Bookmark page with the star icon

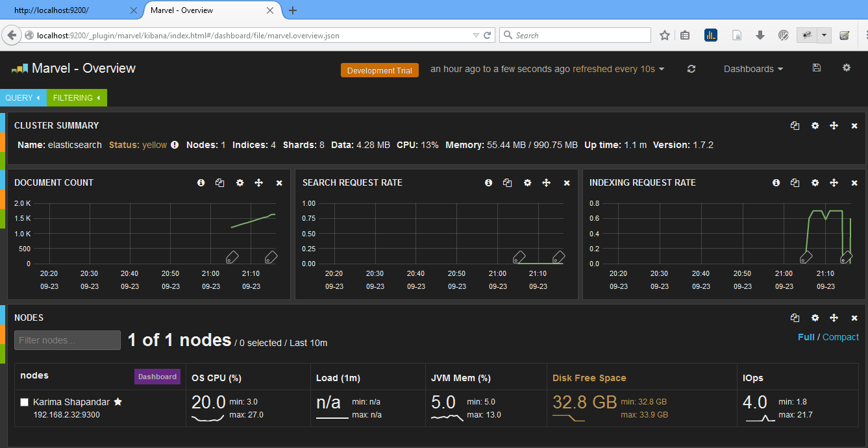(665, 36)
